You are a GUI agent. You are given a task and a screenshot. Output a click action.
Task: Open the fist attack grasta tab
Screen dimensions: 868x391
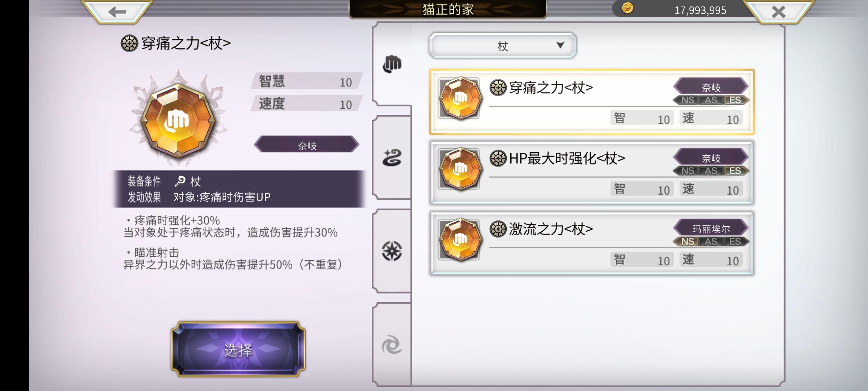pyautogui.click(x=392, y=64)
